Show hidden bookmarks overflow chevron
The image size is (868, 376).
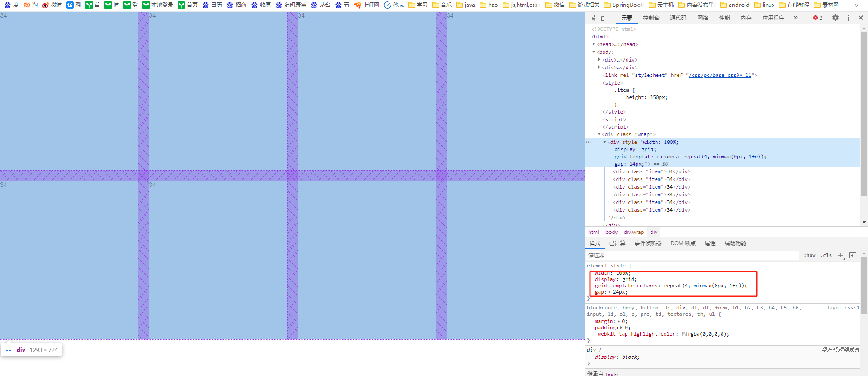click(x=856, y=5)
